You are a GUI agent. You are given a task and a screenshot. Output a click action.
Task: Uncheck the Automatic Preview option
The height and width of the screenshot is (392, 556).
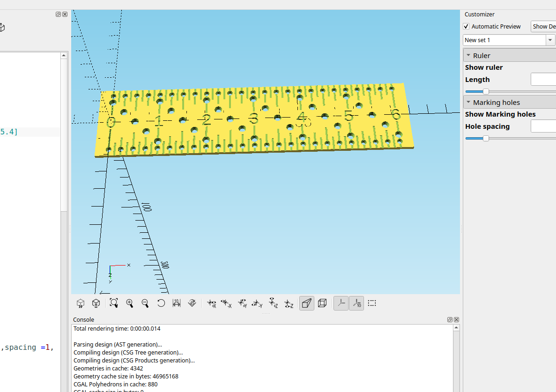click(466, 26)
